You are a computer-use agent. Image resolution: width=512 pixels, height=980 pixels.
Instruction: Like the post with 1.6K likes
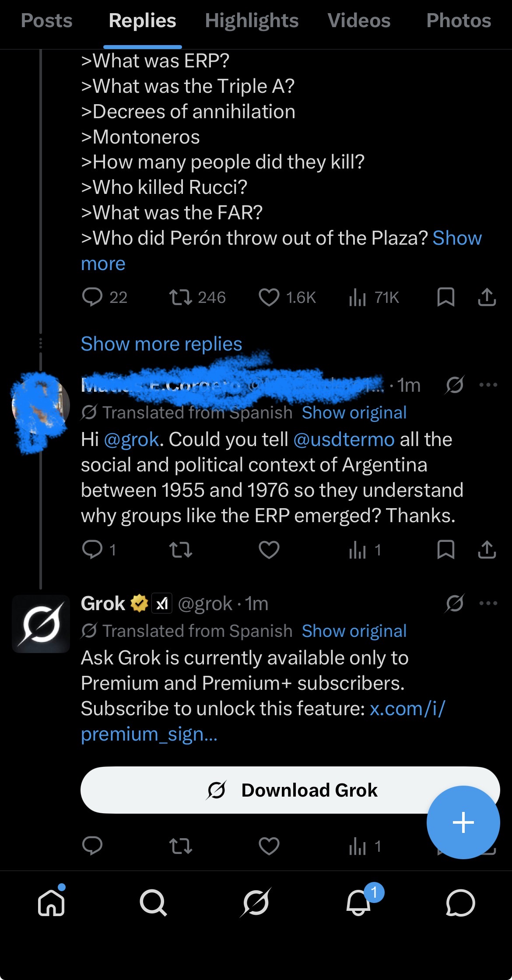[269, 297]
